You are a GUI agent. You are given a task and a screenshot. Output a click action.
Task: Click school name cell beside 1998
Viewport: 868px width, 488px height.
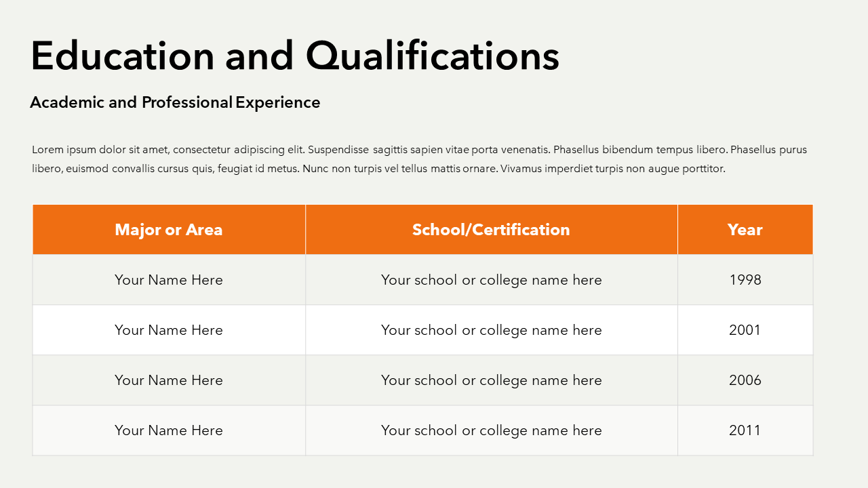click(491, 280)
